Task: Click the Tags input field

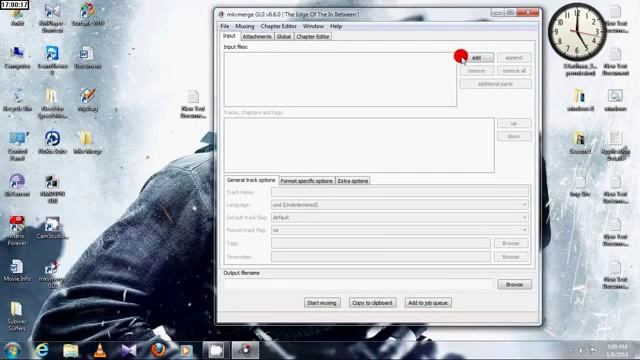Action: point(381,243)
